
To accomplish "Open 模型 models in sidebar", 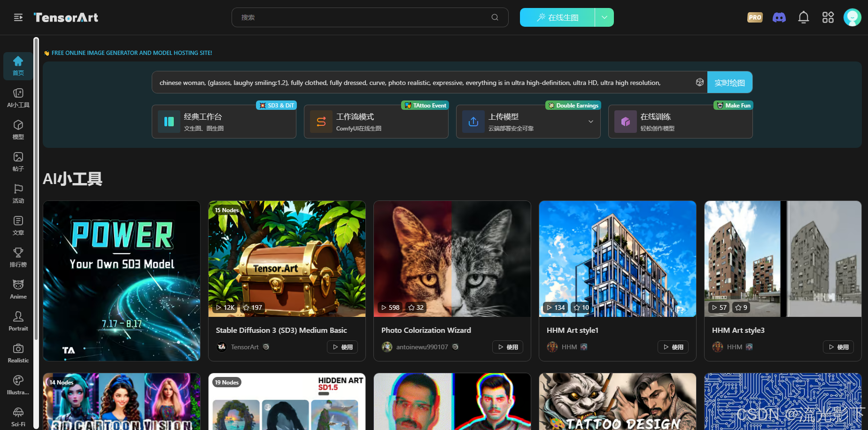I will point(18,130).
